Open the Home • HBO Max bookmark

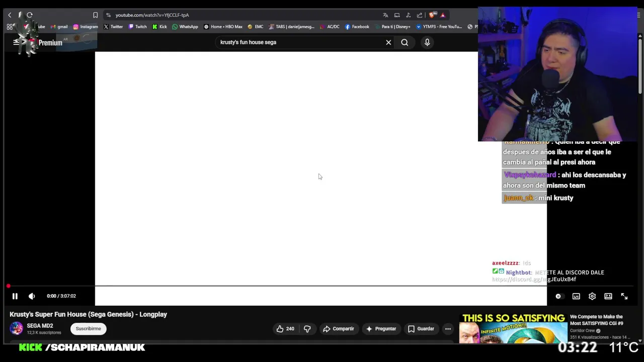click(x=223, y=27)
